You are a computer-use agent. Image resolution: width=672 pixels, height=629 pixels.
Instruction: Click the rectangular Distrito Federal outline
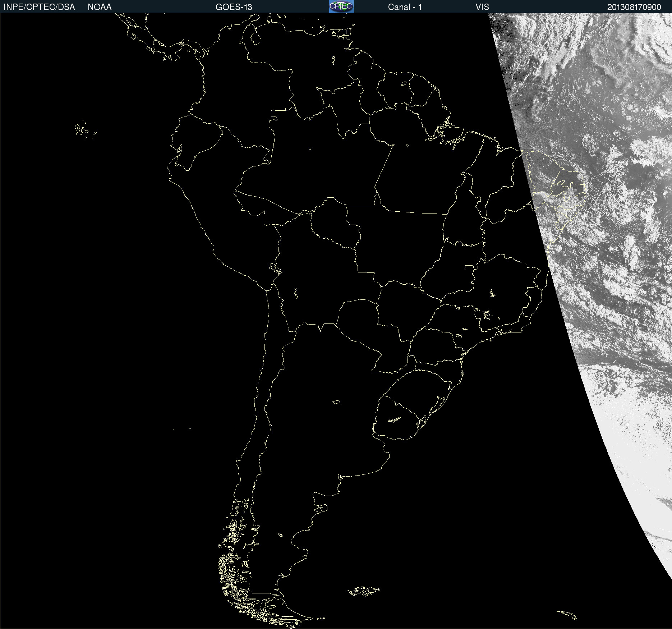469,267
